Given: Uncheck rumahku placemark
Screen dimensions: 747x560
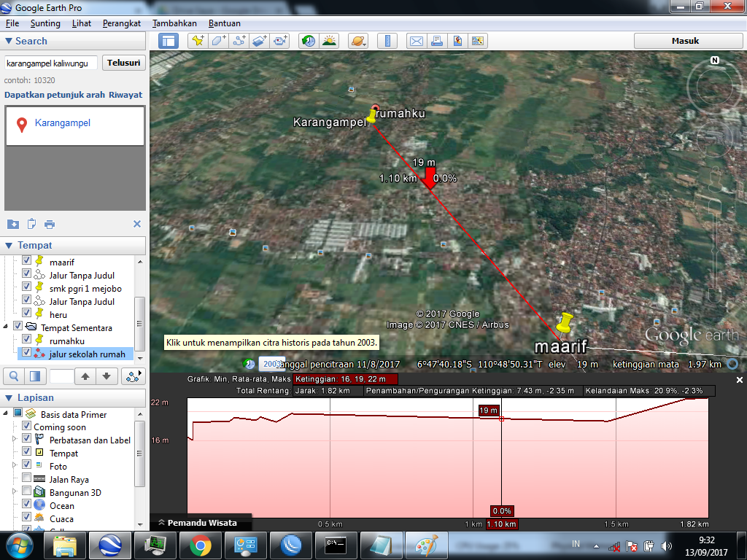Looking at the screenshot, I should click(27, 339).
